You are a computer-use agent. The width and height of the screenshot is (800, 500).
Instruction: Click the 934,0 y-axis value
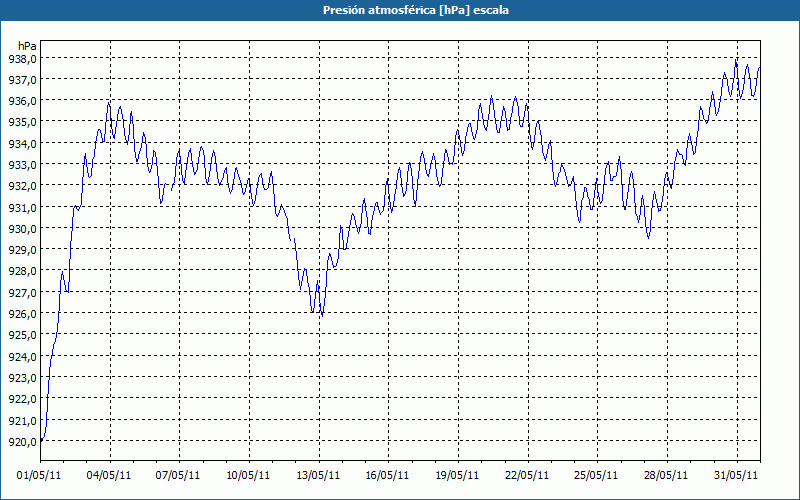[22, 144]
